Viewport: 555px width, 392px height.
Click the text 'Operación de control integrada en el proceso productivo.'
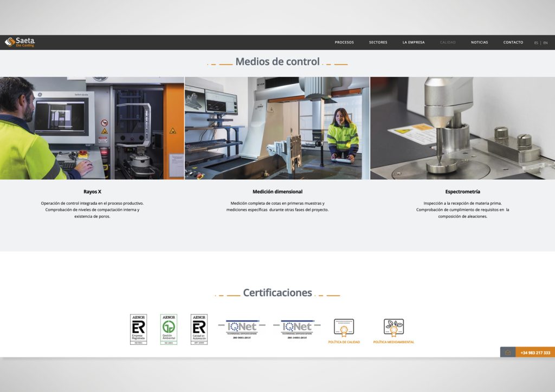[x=92, y=203]
